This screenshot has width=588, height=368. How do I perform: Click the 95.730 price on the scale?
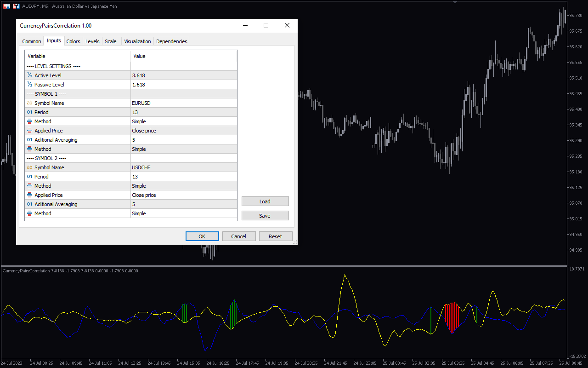[576, 16]
